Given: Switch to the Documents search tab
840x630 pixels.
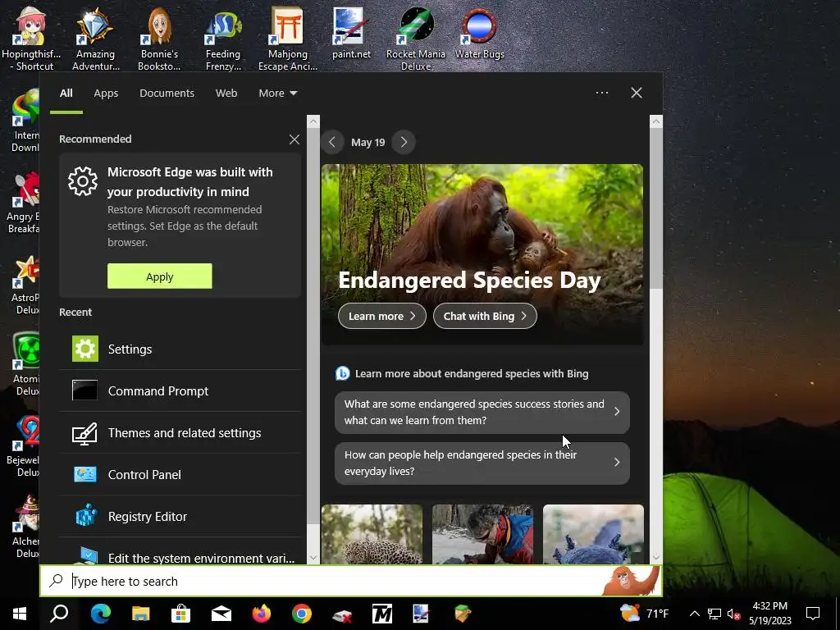Looking at the screenshot, I should point(167,94).
